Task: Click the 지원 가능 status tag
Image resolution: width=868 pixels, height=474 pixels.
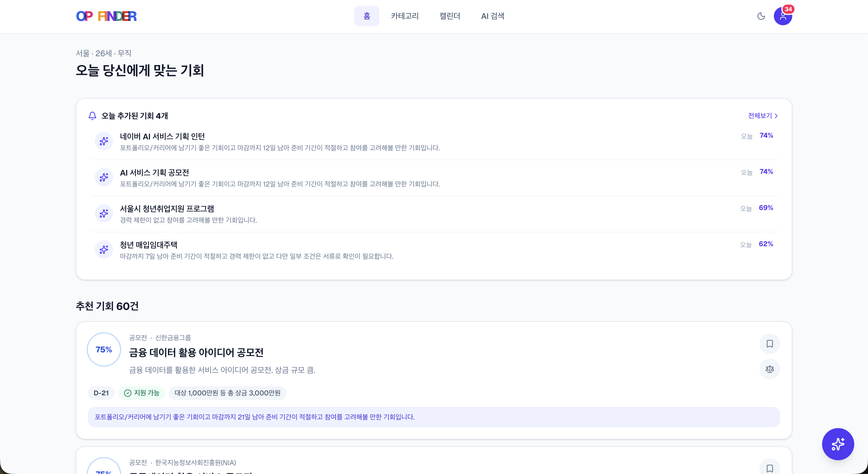Action: 142,393
